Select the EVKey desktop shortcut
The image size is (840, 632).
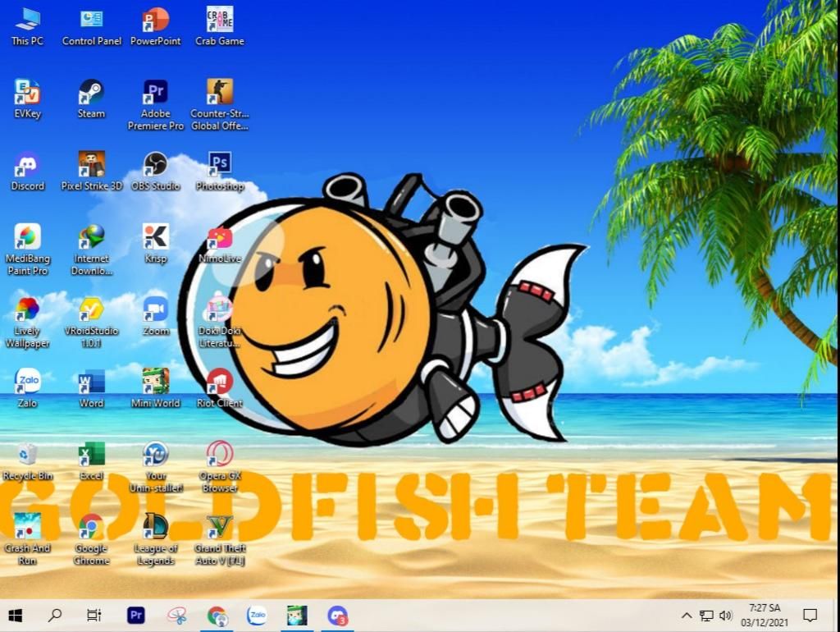[27, 98]
